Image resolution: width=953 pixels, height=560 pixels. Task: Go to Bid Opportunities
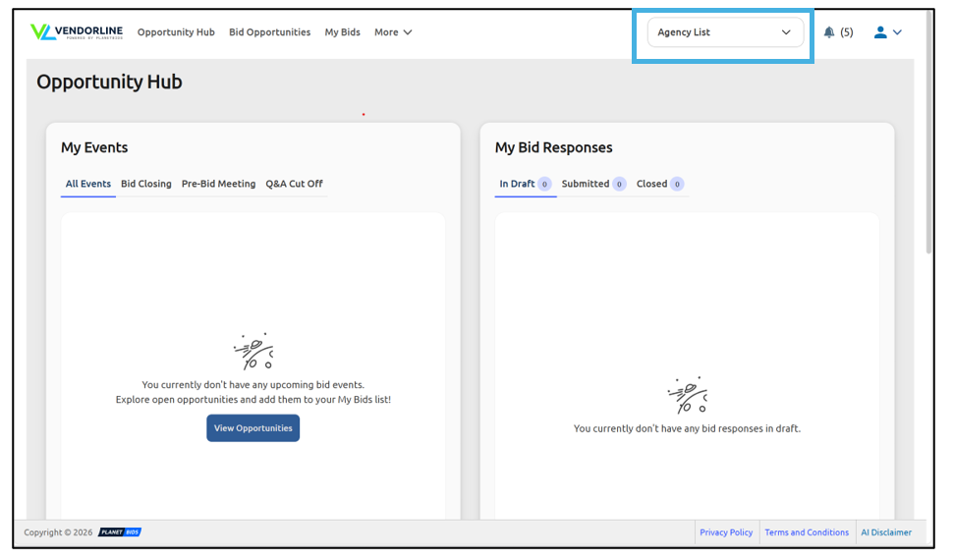pyautogui.click(x=269, y=32)
